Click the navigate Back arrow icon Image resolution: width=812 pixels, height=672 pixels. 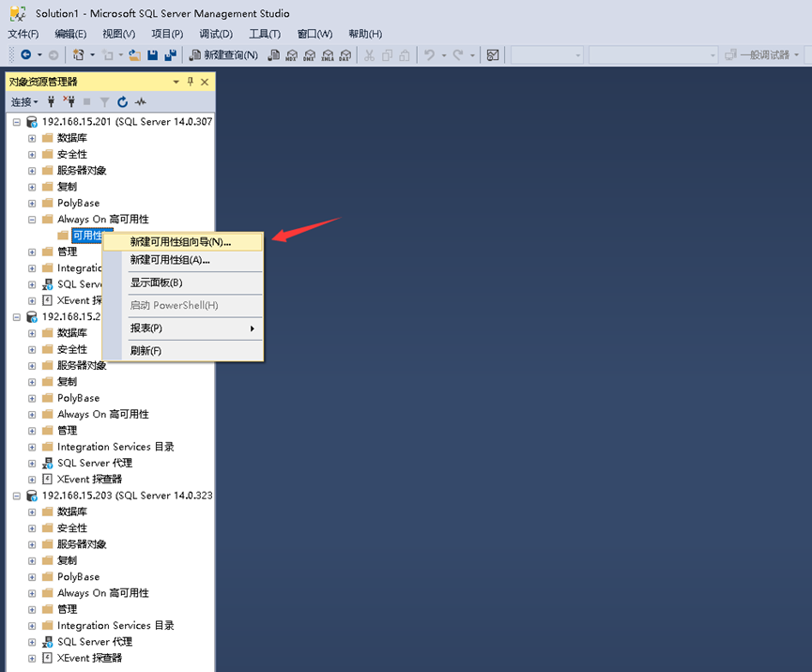[x=26, y=54]
